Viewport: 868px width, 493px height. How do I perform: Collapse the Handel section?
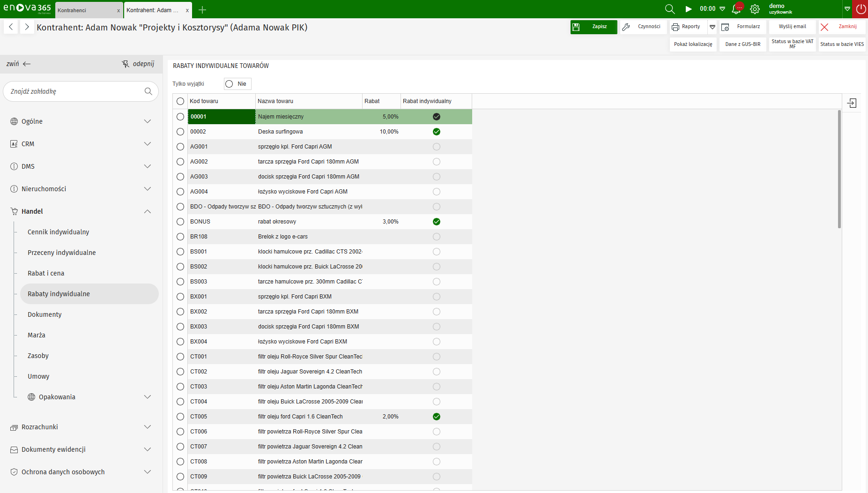click(148, 211)
